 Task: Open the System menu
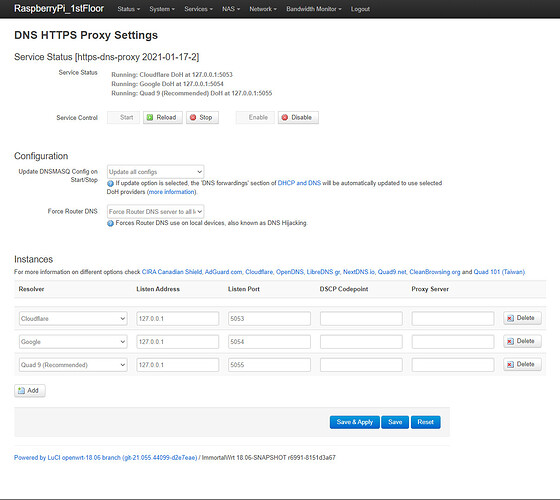tap(162, 9)
